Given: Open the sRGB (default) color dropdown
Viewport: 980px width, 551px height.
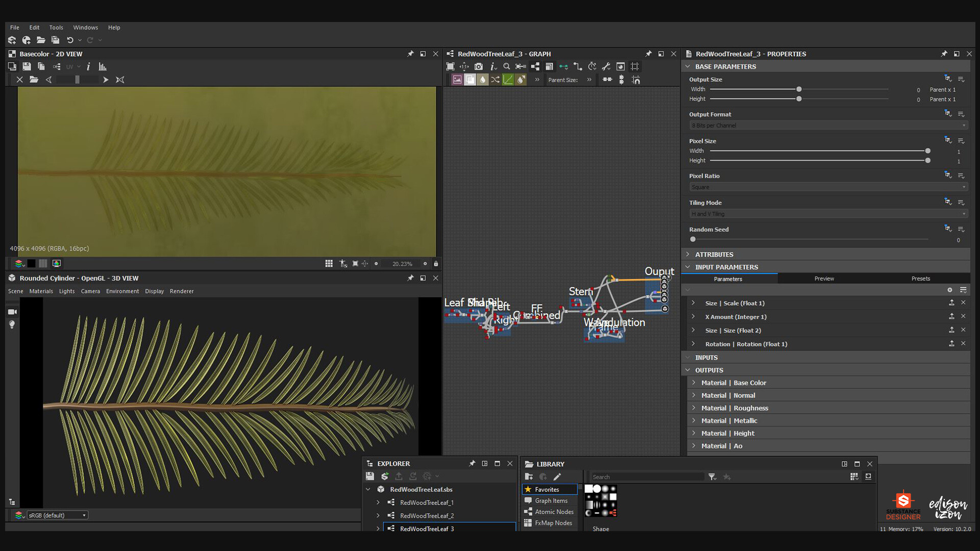Looking at the screenshot, I should (x=57, y=515).
